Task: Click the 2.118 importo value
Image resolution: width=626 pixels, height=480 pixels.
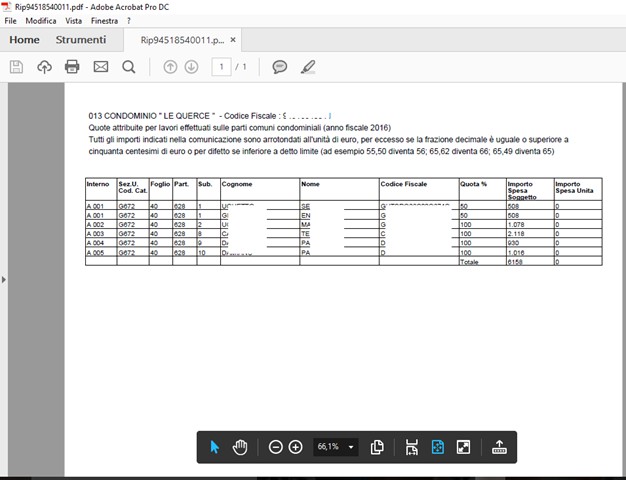Action: 516,234
